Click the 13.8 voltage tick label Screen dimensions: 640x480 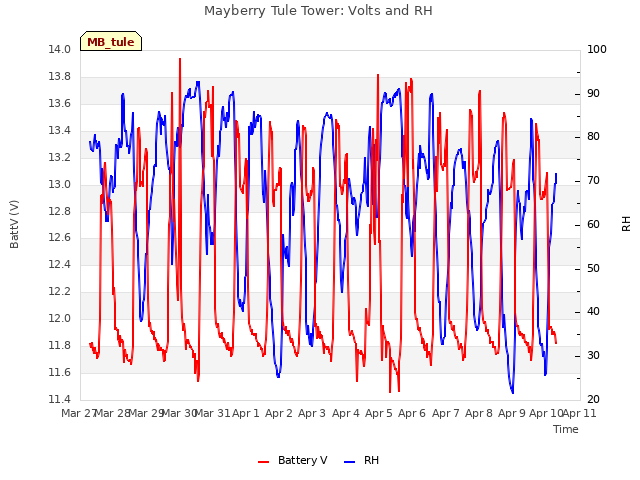tap(59, 76)
